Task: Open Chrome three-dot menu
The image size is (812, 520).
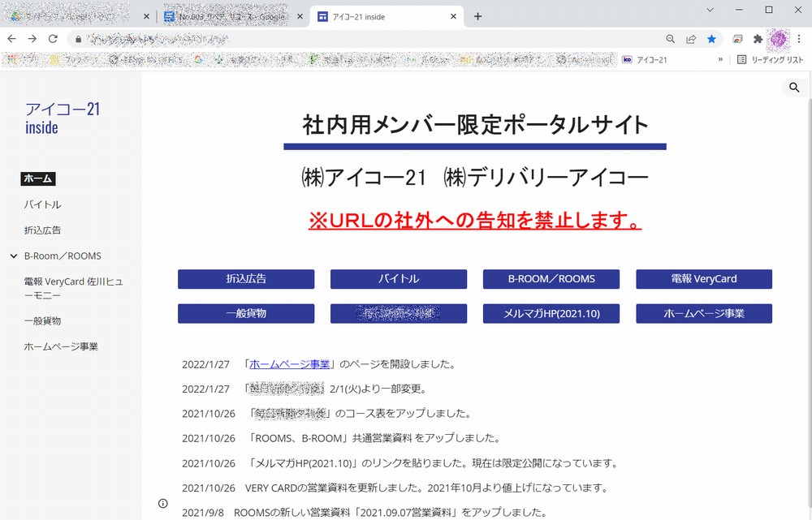Action: (x=801, y=38)
